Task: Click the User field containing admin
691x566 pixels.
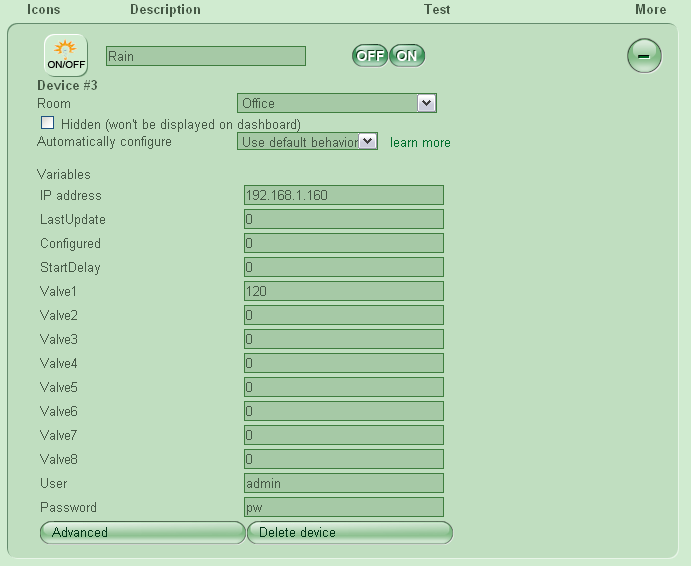Action: (x=343, y=483)
